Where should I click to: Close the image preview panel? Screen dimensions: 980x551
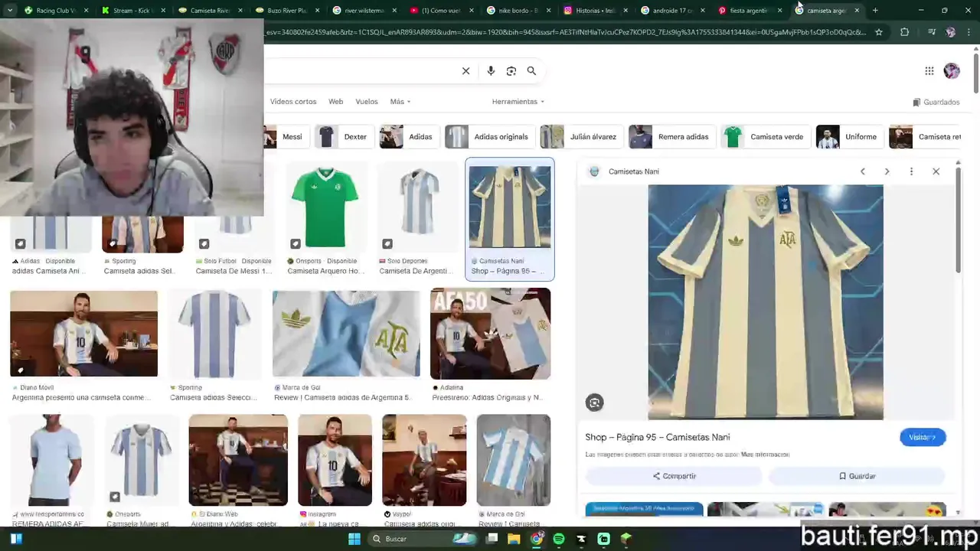point(936,171)
